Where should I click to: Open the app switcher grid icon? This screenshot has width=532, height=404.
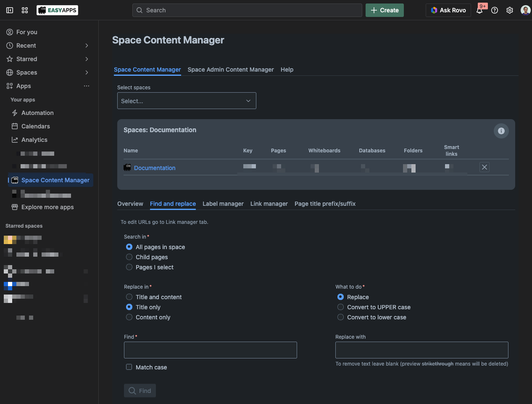tap(25, 10)
